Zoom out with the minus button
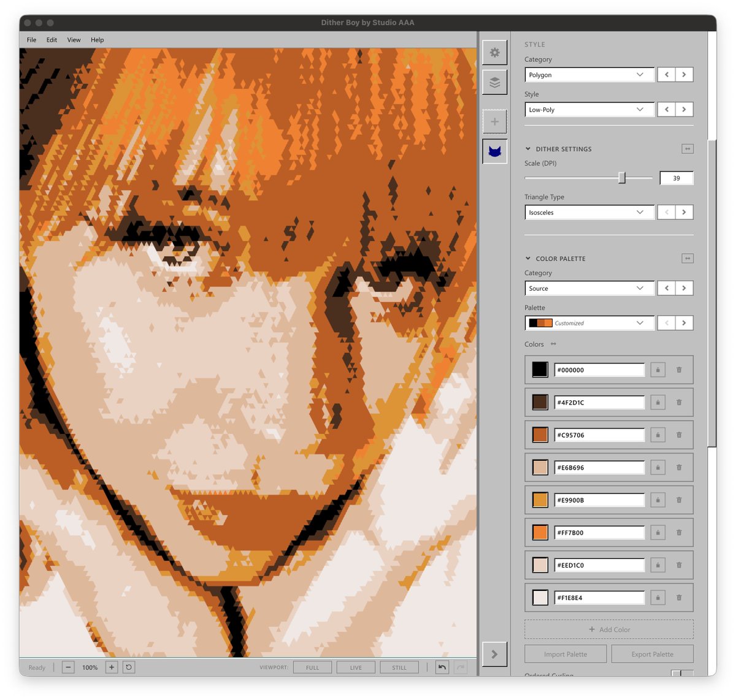 click(x=69, y=667)
